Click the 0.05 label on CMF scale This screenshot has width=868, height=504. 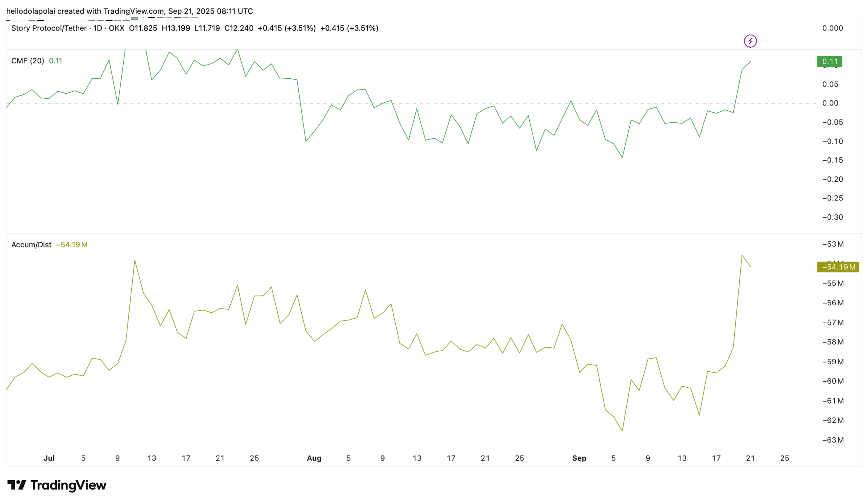pos(830,84)
